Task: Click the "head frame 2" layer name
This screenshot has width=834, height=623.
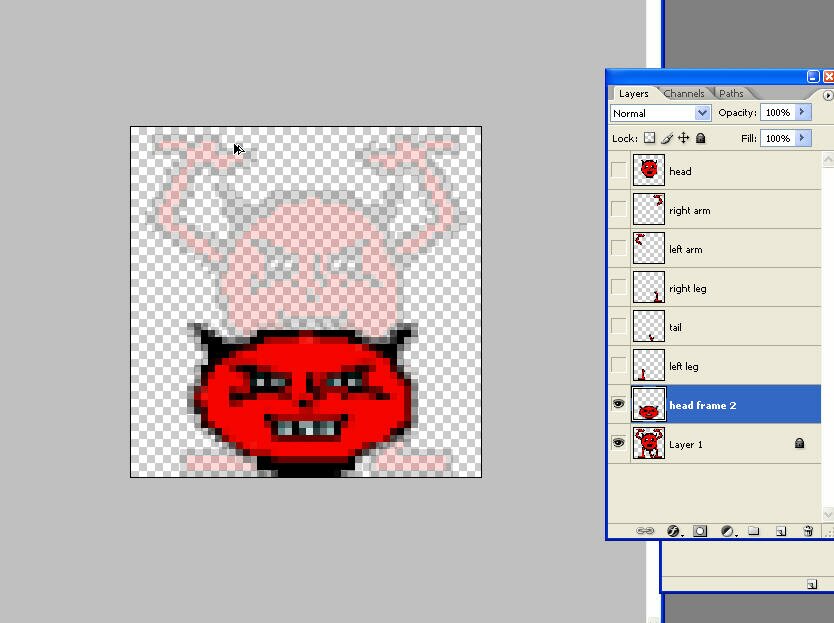Action: (703, 405)
